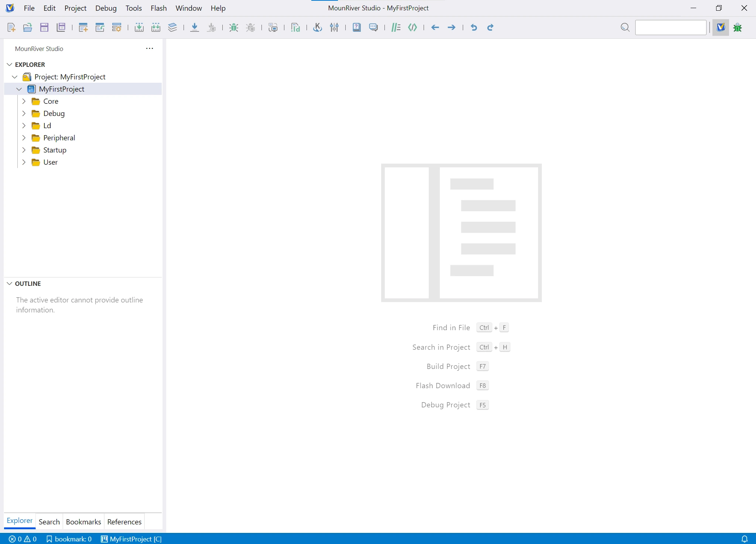The height and width of the screenshot is (544, 756).
Task: Click the Save All toolbar icon
Action: (61, 27)
